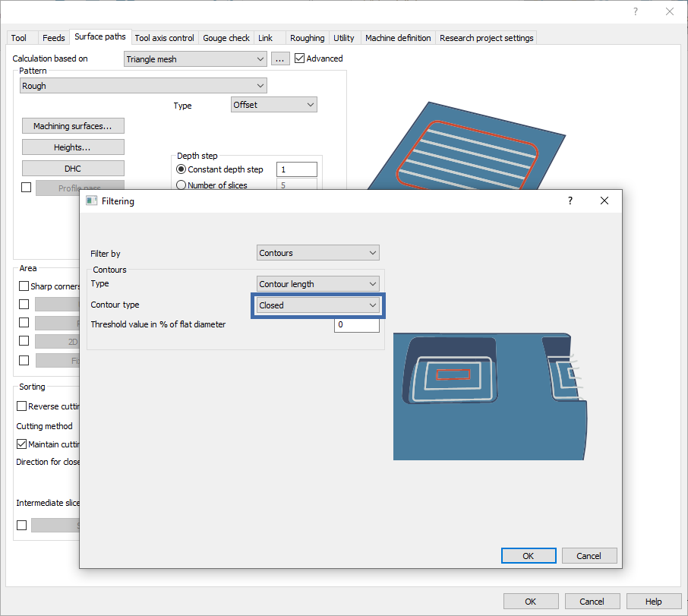Open Research project settings tab

[486, 38]
